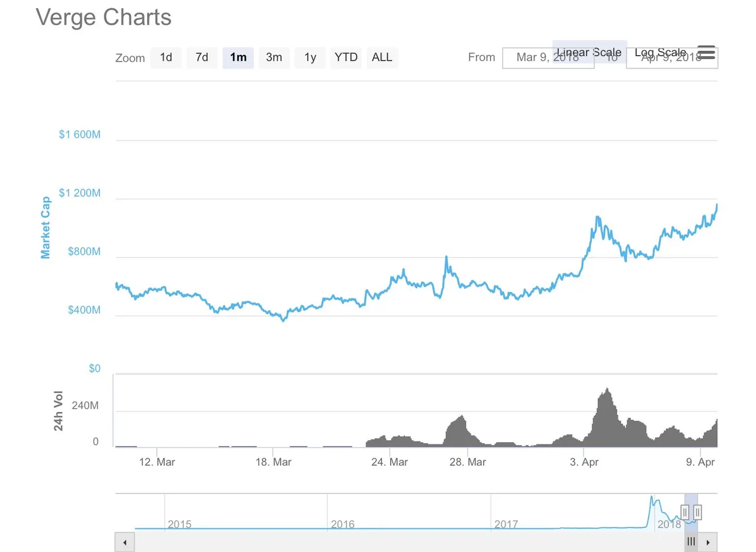The image size is (756, 552).
Task: Select the 1m zoom range
Action: [x=238, y=58]
